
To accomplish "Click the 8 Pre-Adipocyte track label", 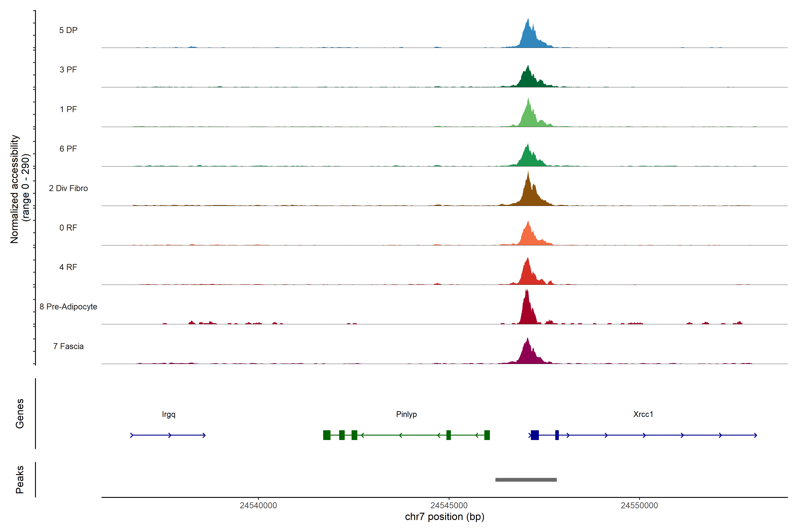I will coord(68,307).
